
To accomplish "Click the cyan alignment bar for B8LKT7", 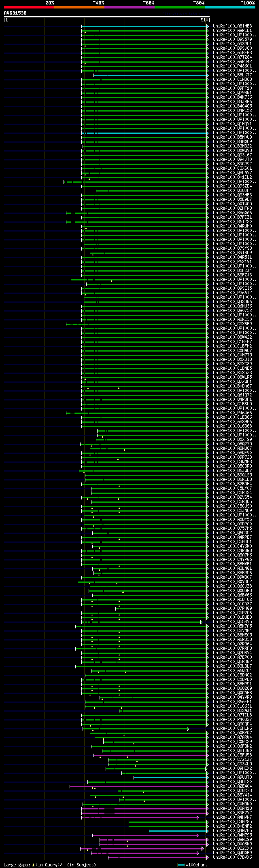I will [x=151, y=75].
